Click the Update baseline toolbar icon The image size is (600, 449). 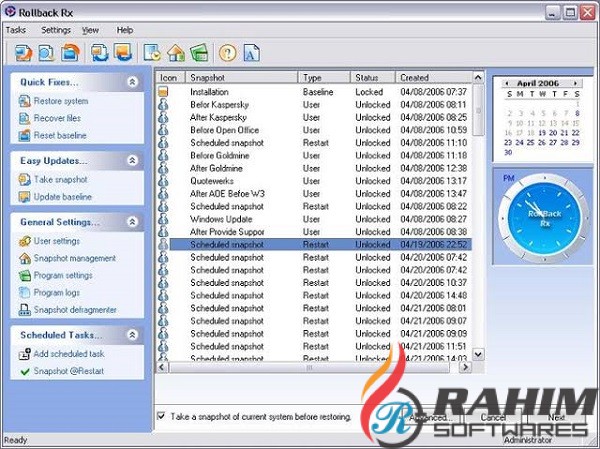tap(123, 52)
